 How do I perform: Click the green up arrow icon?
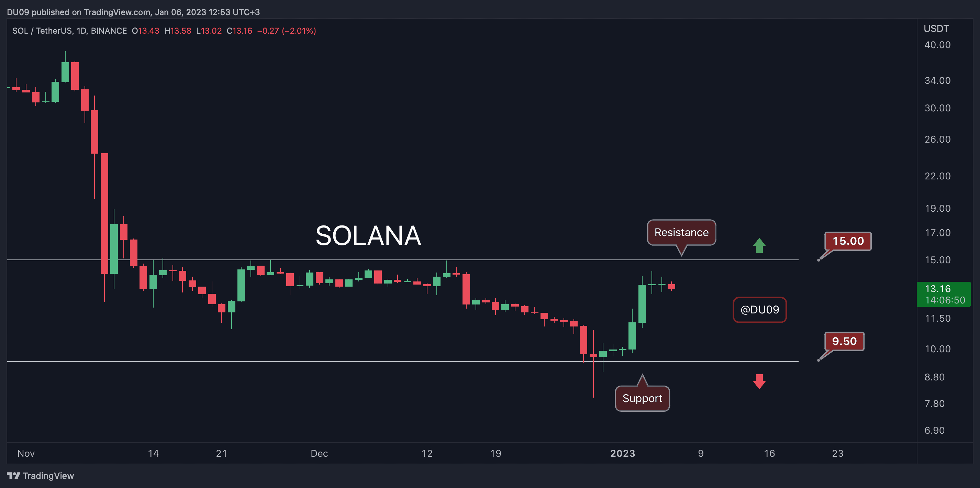[759, 245]
